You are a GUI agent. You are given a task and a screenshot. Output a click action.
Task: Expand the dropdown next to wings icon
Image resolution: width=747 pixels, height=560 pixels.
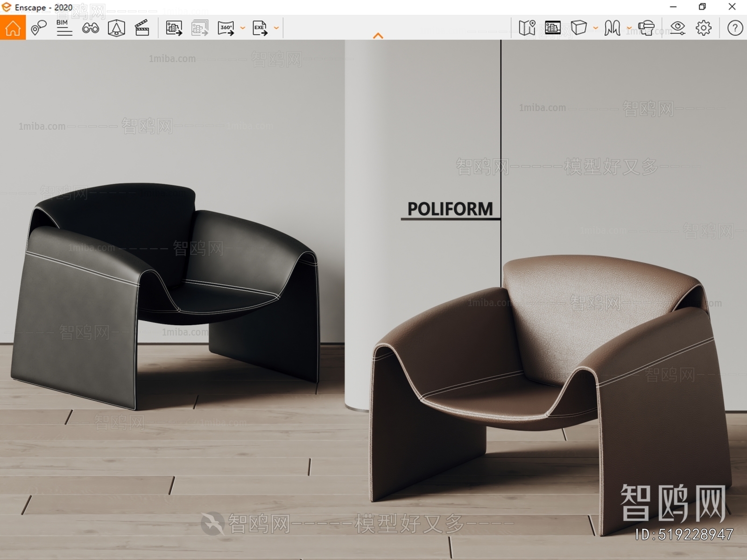(629, 28)
